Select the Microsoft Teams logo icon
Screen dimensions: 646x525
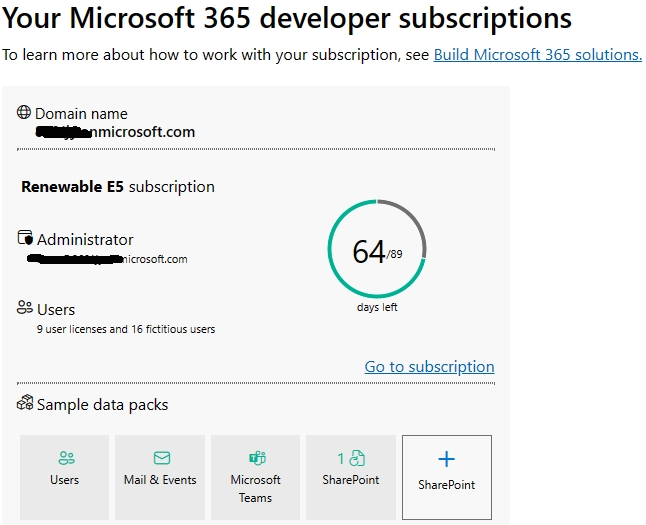(x=256, y=459)
